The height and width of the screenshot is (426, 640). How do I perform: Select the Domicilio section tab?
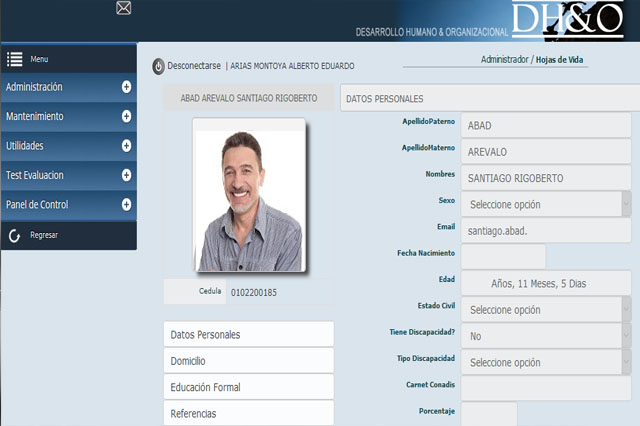coord(248,360)
